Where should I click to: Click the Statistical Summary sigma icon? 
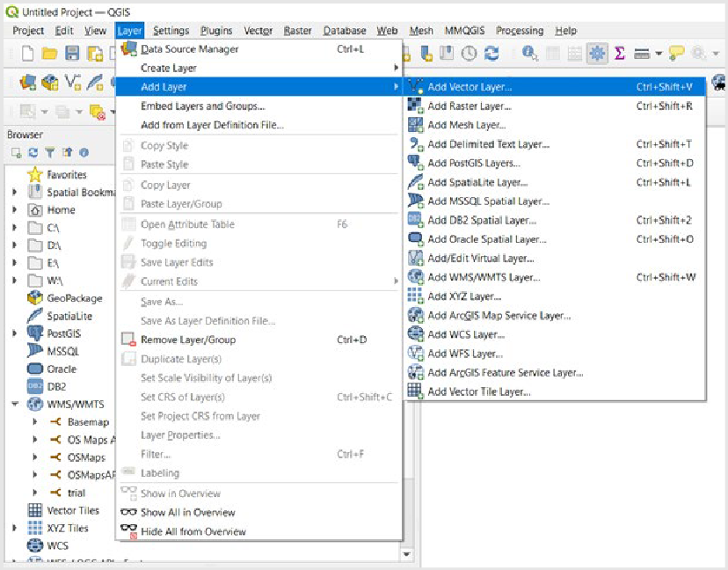(619, 54)
